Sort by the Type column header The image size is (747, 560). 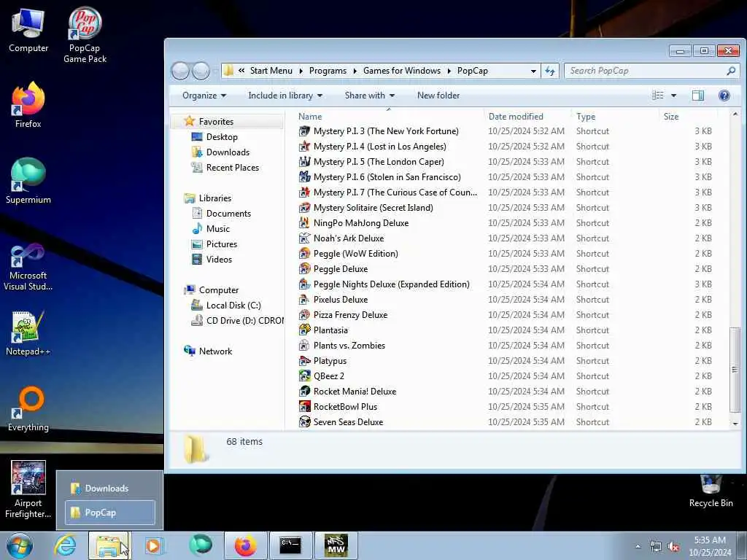click(614, 117)
